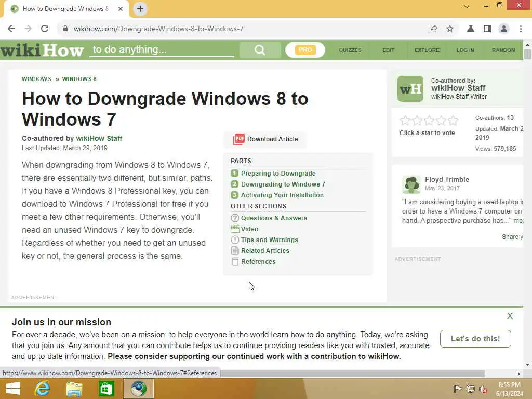The height and width of the screenshot is (399, 532).
Task: Select the browser tab titled How to Downgrade Windows 8
Action: (x=66, y=9)
